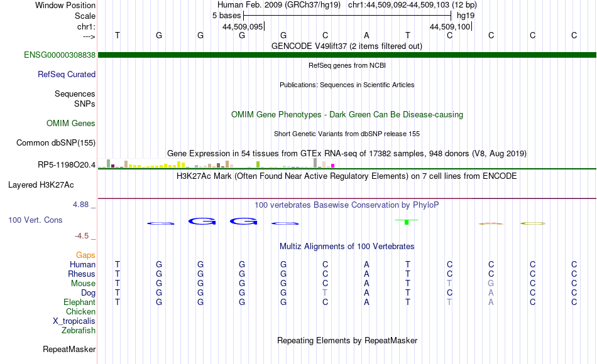Click the Human Feb. 2009 (GRCh37/hg19) assembly text

click(278, 5)
